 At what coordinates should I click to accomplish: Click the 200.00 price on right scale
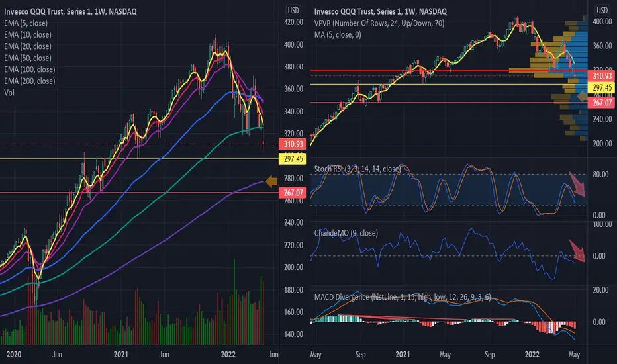(602, 144)
